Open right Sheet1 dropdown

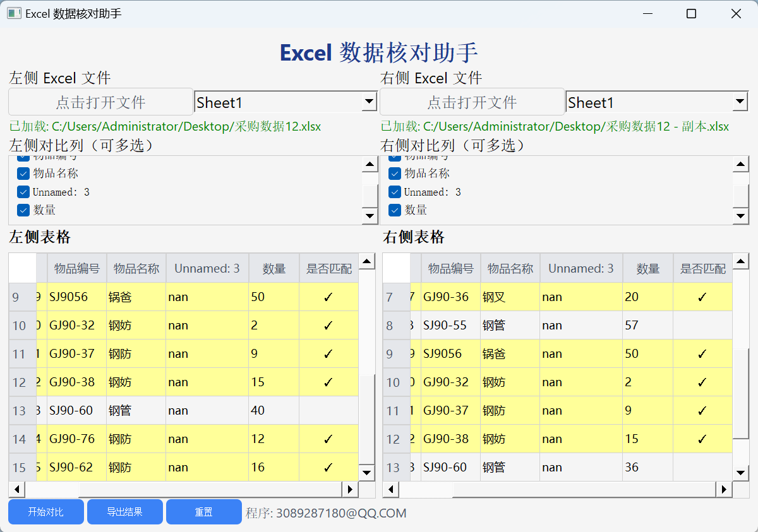tap(658, 102)
